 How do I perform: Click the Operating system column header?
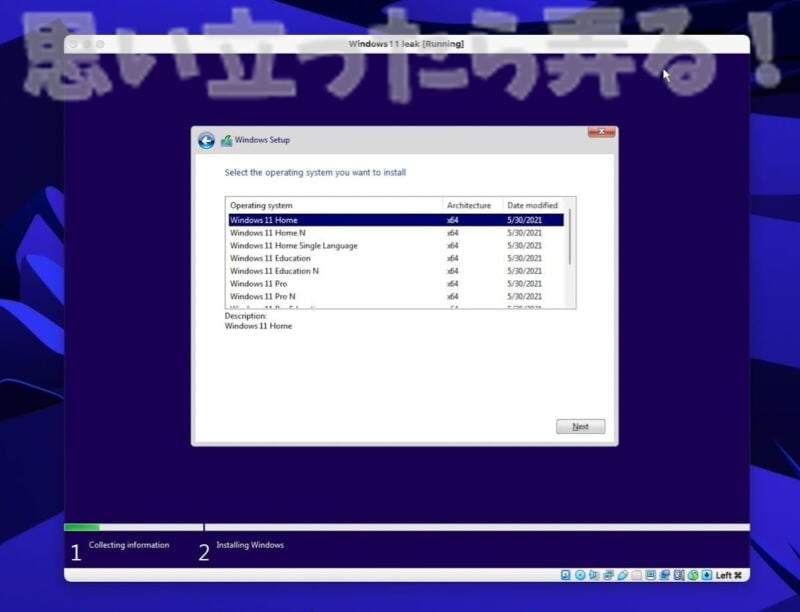pos(335,205)
